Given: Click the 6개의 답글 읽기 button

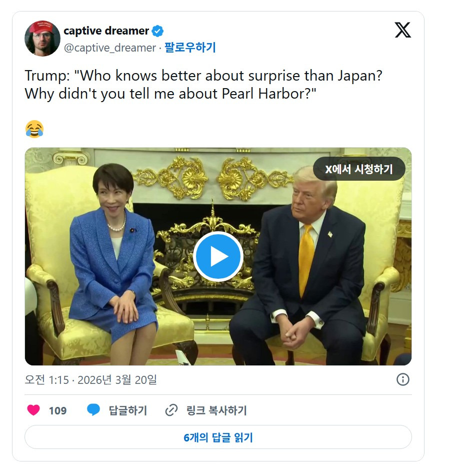Looking at the screenshot, I should click(x=218, y=437).
